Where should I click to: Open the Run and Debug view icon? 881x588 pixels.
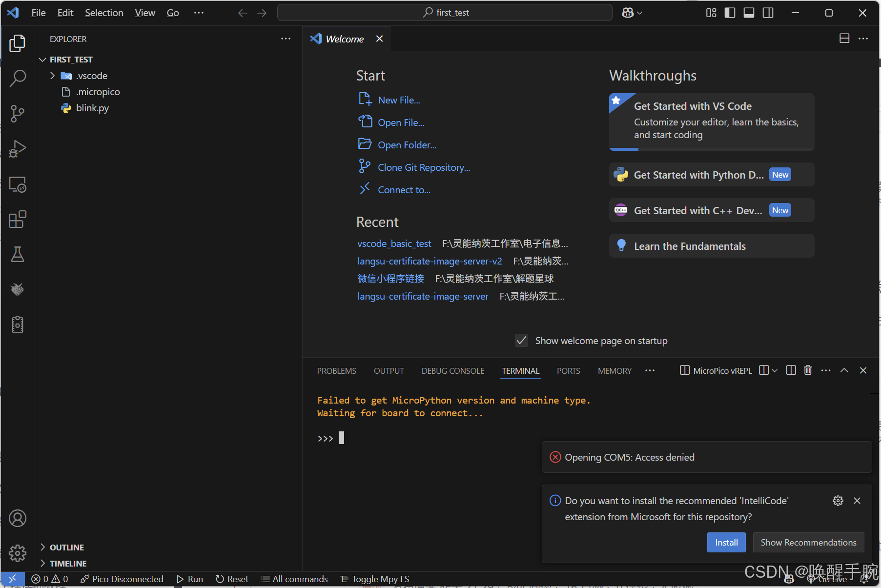tap(18, 149)
